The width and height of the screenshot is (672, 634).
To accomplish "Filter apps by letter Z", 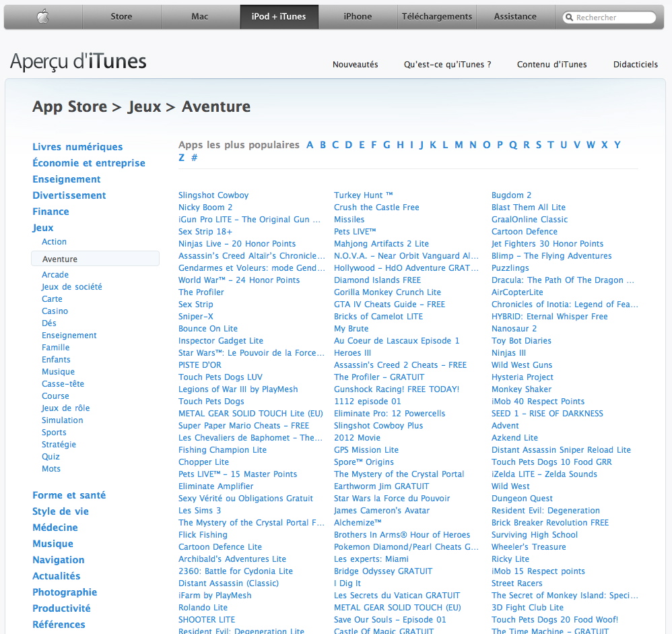I will (x=182, y=158).
